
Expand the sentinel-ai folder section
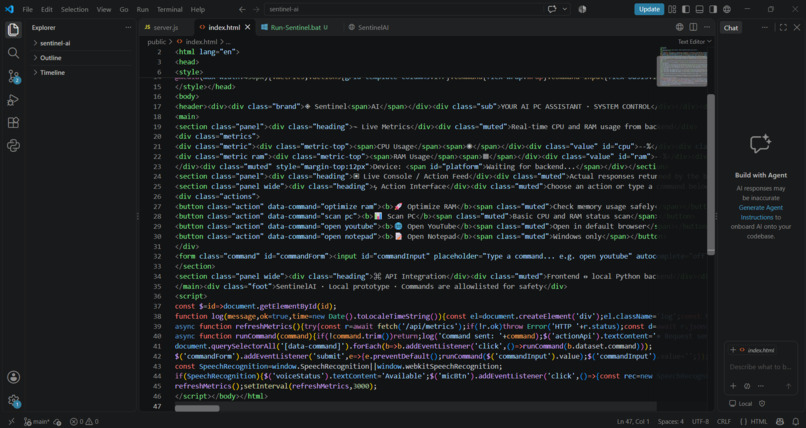coord(80,43)
